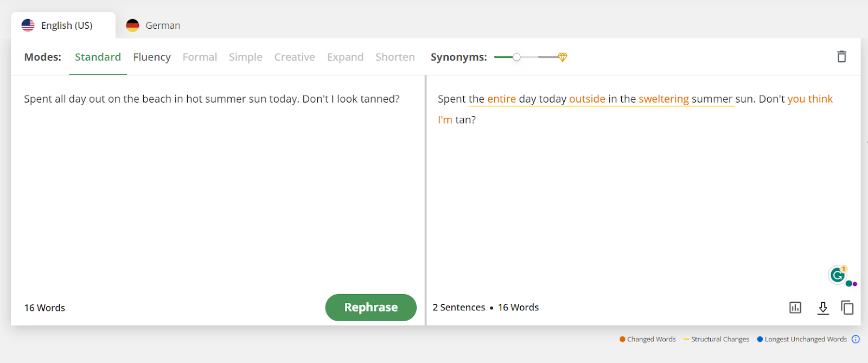The height and width of the screenshot is (363, 868).
Task: Click the changed word "entire"
Action: (x=501, y=99)
